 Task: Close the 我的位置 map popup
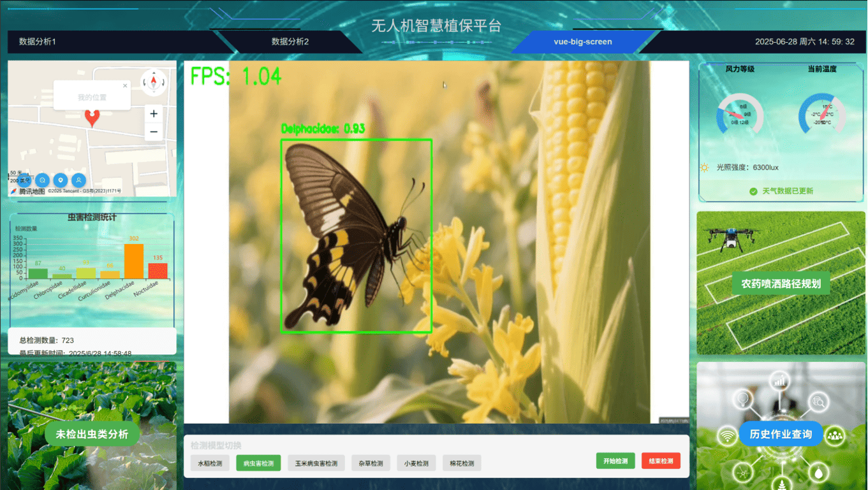click(125, 85)
